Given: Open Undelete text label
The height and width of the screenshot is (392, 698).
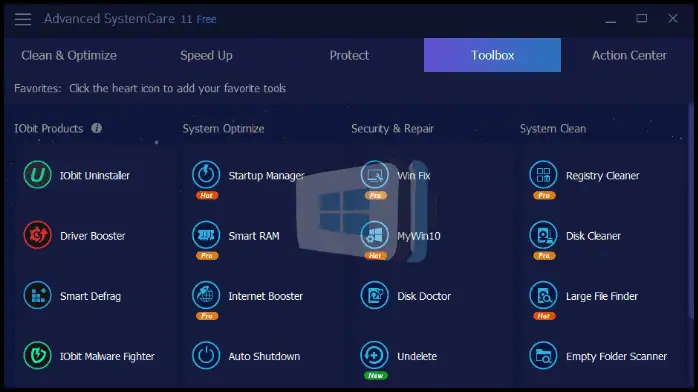Looking at the screenshot, I should click(x=417, y=356).
